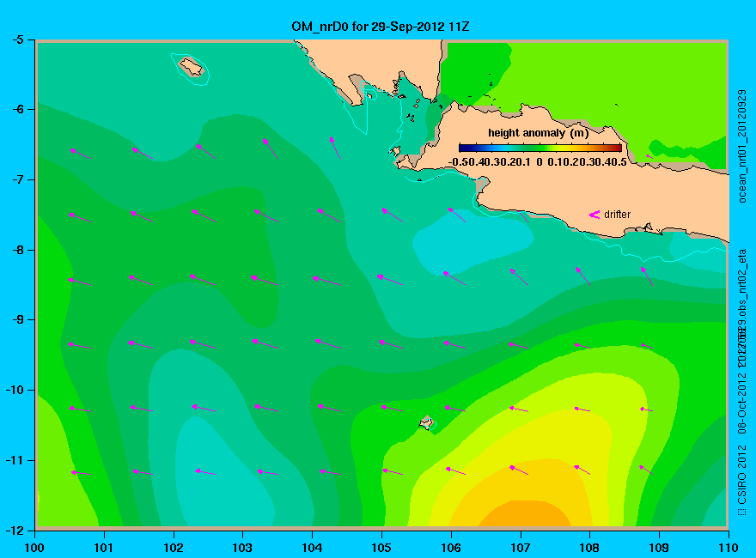
Task: Click latitude axis label -11
Action: click(15, 460)
